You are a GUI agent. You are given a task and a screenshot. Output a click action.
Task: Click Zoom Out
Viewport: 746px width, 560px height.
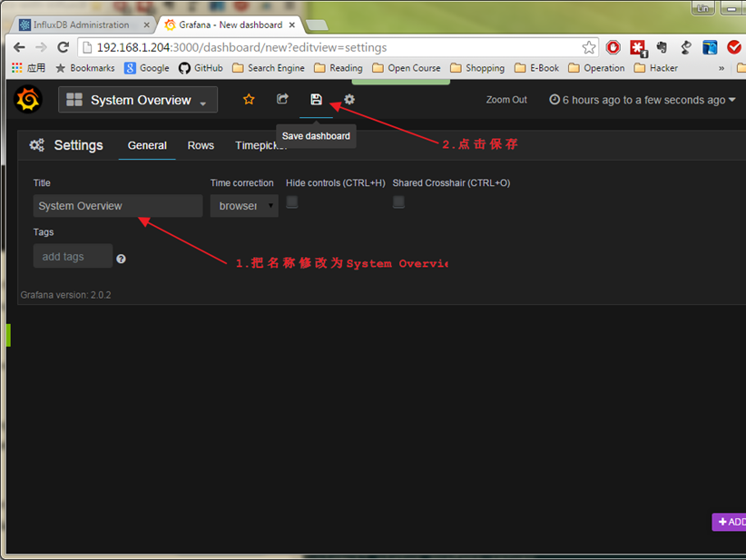(506, 100)
